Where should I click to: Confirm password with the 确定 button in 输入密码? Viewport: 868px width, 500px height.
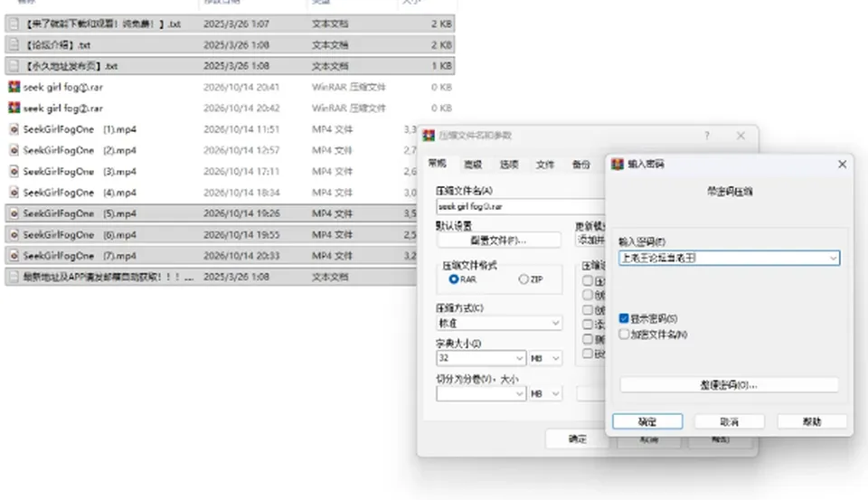647,421
